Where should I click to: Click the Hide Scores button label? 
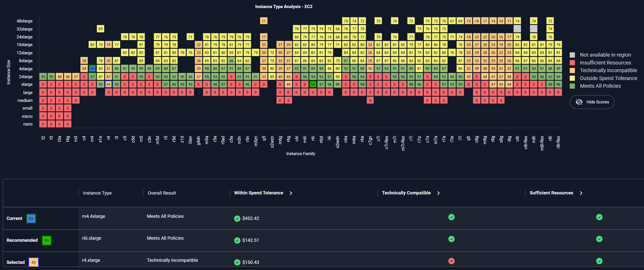pyautogui.click(x=598, y=102)
